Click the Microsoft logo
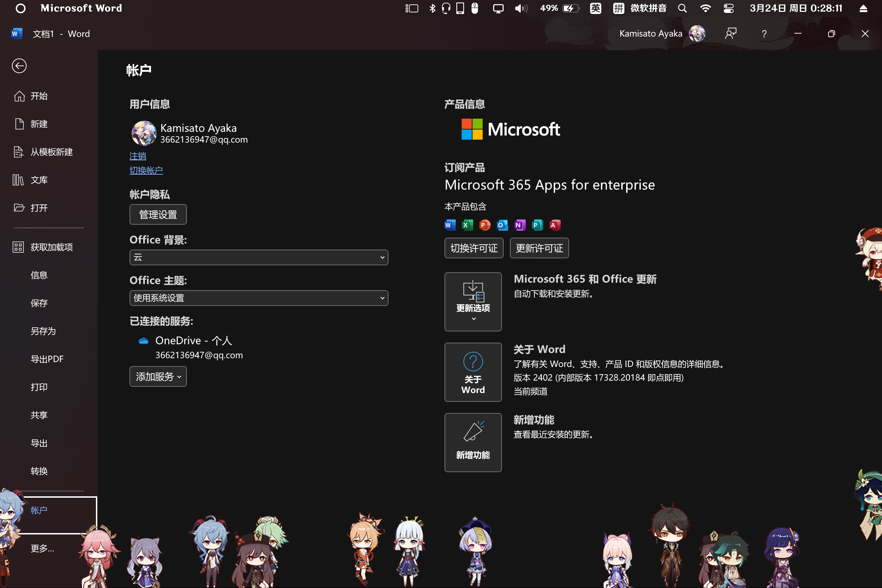882x588 pixels. click(x=511, y=129)
